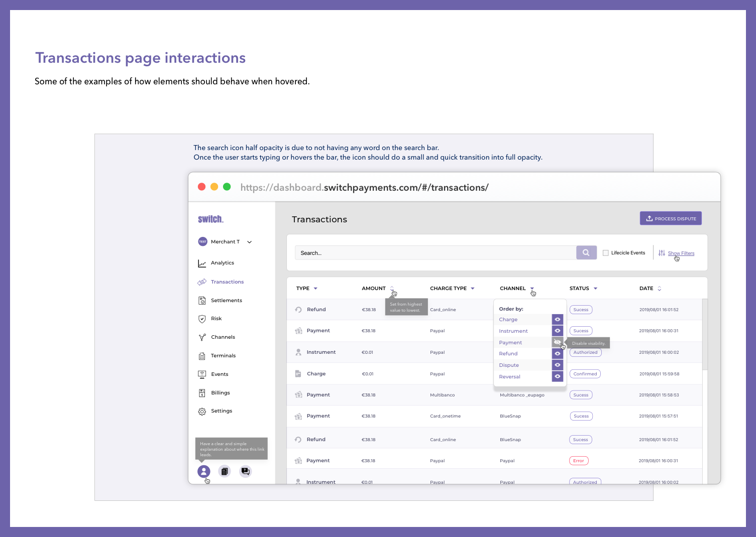Click the Card_onetime charge type cell
This screenshot has height=537, width=756.
coord(445,416)
